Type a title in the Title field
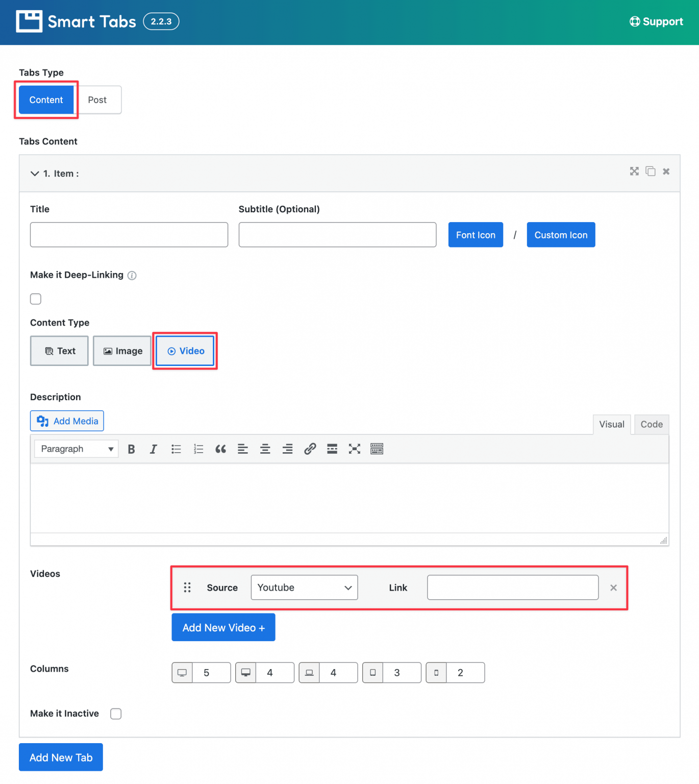This screenshot has width=699, height=784. point(129,234)
